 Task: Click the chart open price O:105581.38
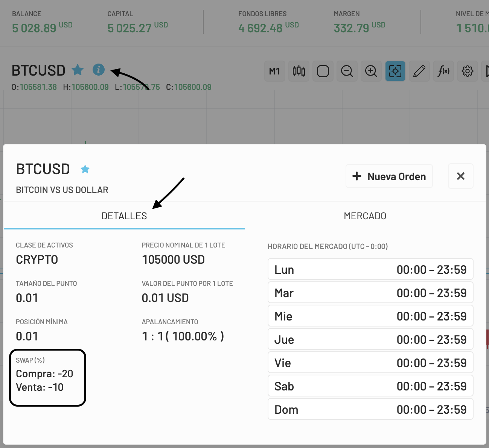pos(34,87)
